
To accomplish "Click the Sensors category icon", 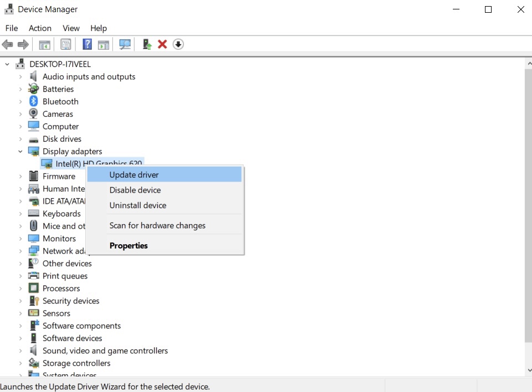I will pyautogui.click(x=34, y=313).
